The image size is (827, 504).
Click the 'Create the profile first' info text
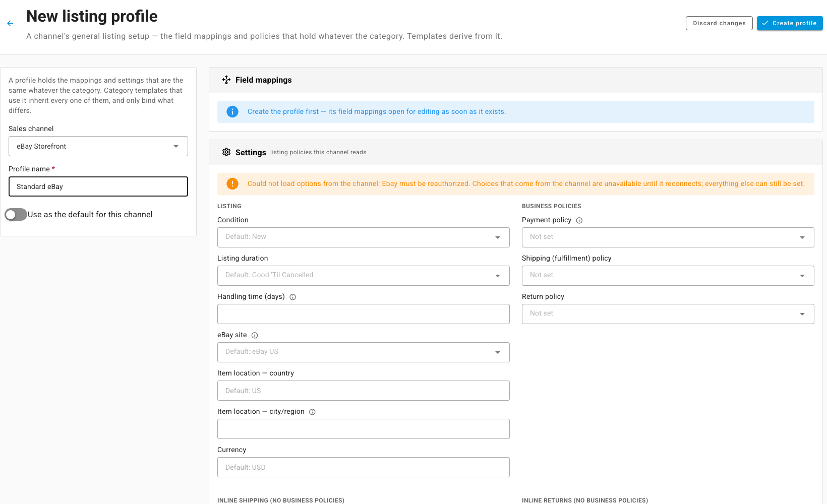pos(377,112)
